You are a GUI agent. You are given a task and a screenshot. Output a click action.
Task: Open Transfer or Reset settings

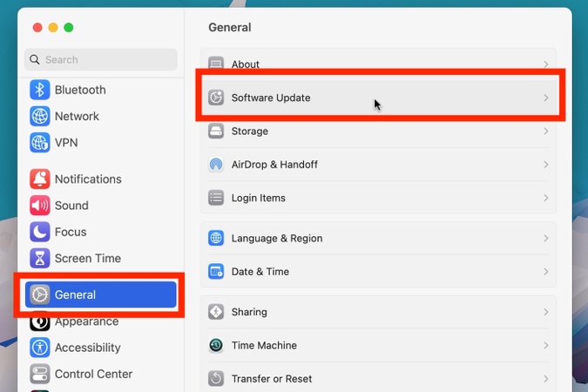271,379
